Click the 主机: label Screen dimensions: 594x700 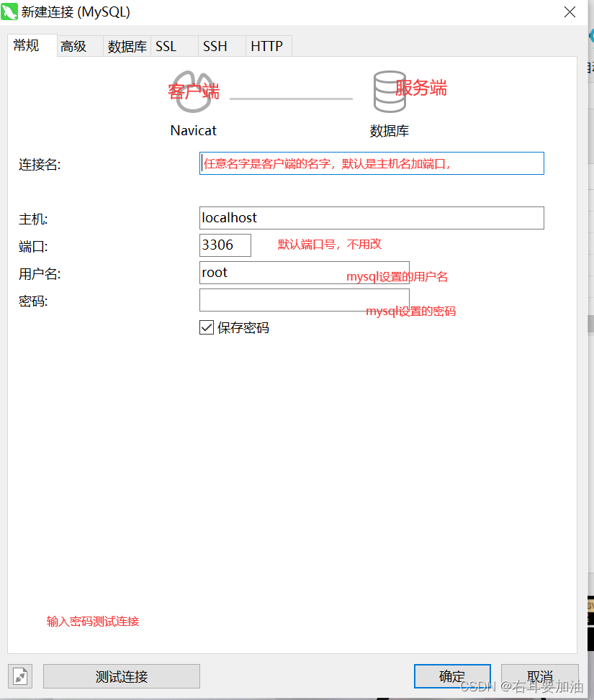33,219
